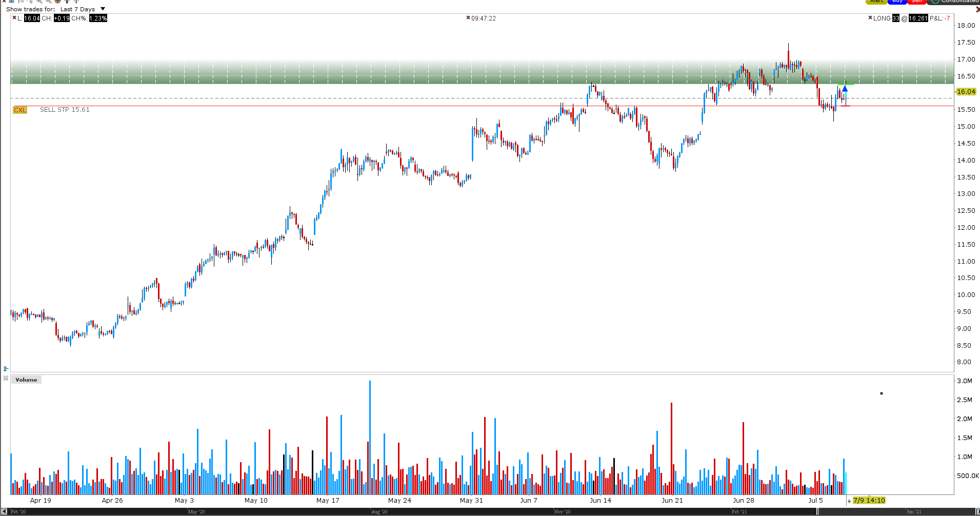Screen dimensions: 980x516
Task: Click Feb '21 on the time navigator
Action: click(739, 511)
